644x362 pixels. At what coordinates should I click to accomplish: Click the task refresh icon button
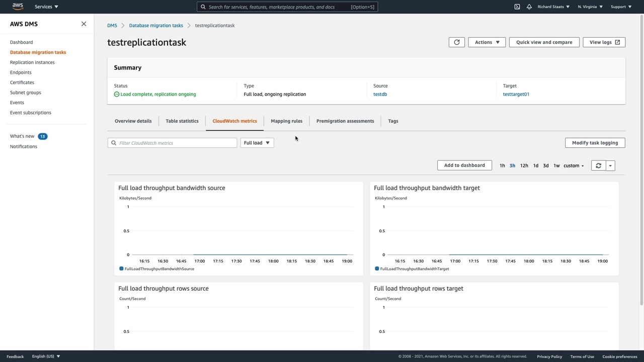(x=457, y=42)
